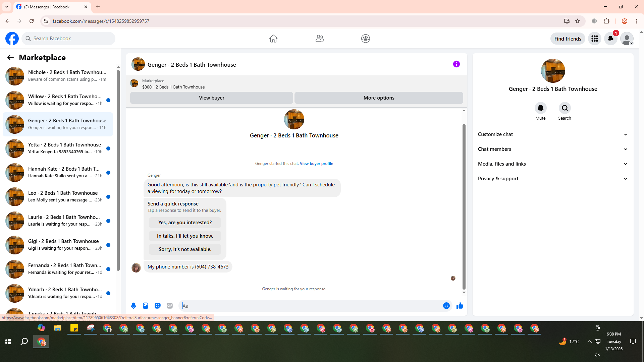The height and width of the screenshot is (362, 644).
Task: Open Facebook notifications bell
Action: [610, 39]
